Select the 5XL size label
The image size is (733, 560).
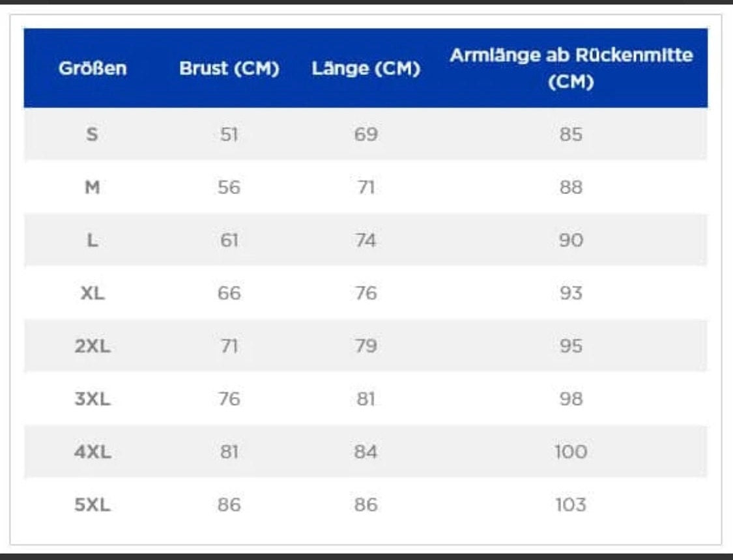coord(93,505)
